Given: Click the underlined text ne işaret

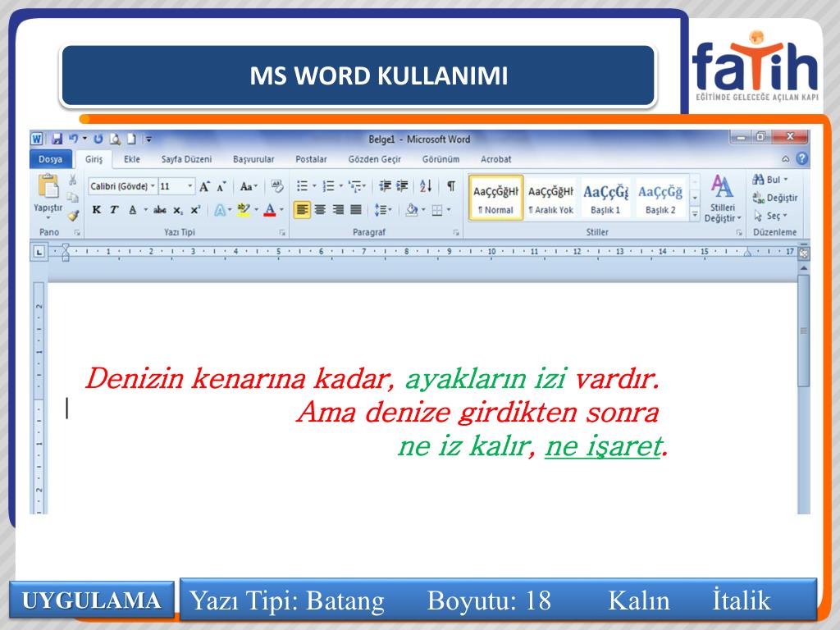Looking at the screenshot, I should [x=603, y=446].
